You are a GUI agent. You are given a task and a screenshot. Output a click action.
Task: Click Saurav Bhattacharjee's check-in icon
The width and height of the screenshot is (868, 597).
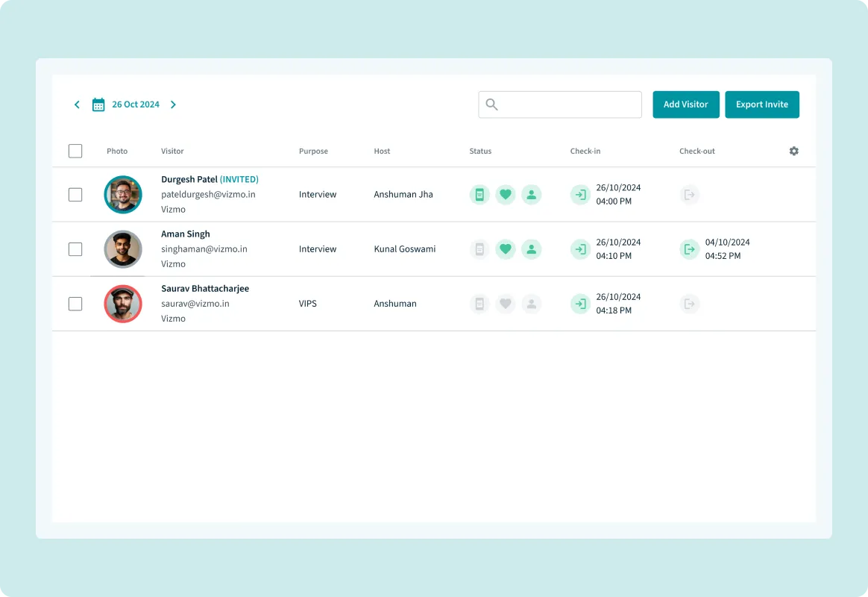click(x=580, y=304)
